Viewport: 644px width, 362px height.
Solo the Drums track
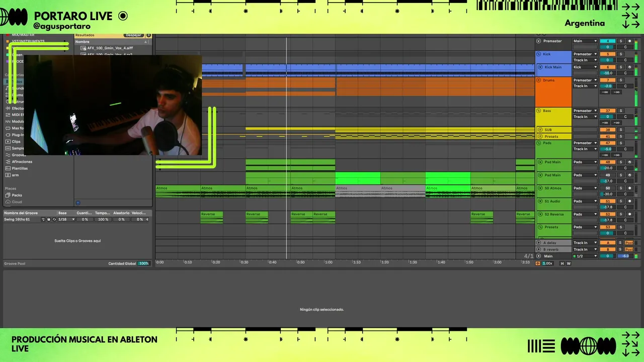(x=621, y=80)
